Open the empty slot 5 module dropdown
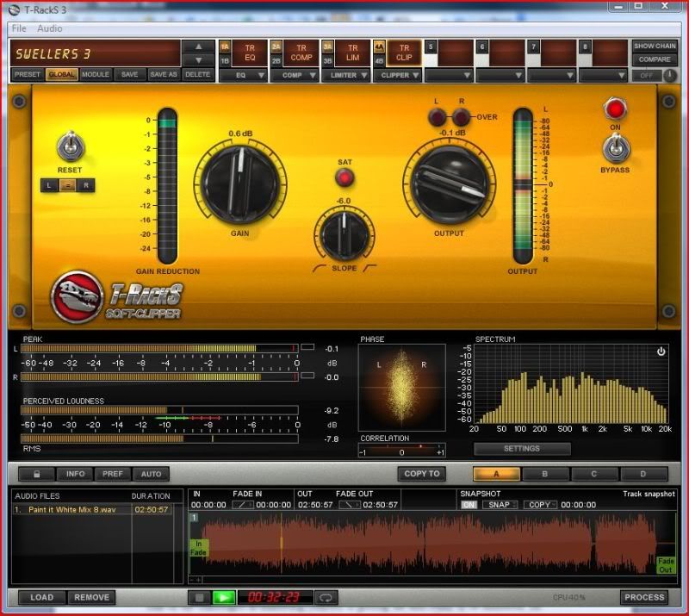This screenshot has height=616, width=689. click(x=449, y=75)
